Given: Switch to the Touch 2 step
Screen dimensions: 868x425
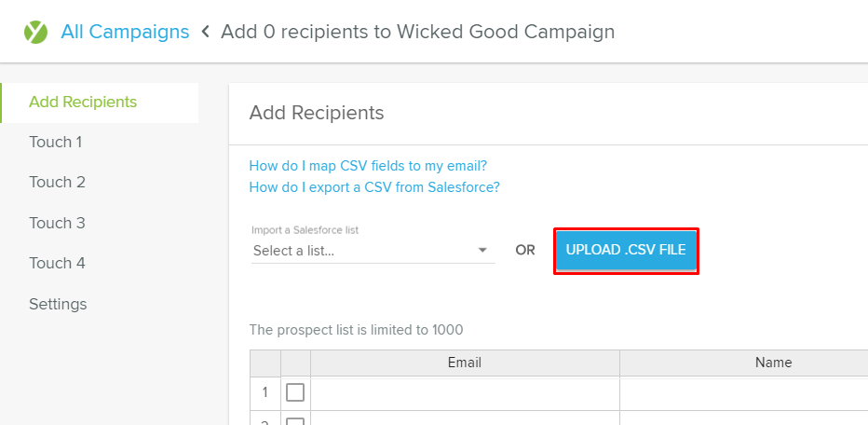Looking at the screenshot, I should (x=57, y=183).
